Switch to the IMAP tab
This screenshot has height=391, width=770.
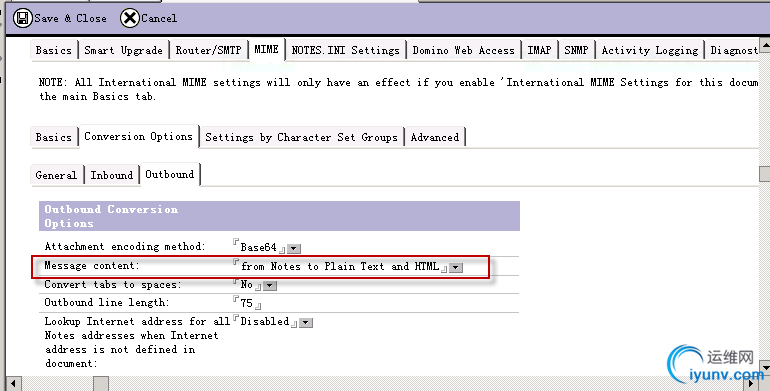539,50
